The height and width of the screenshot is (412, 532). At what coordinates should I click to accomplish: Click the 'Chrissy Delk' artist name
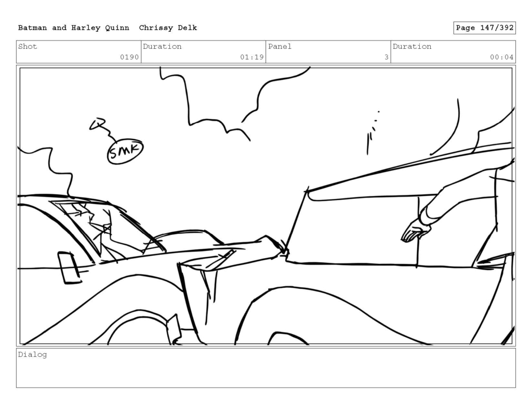(x=168, y=28)
